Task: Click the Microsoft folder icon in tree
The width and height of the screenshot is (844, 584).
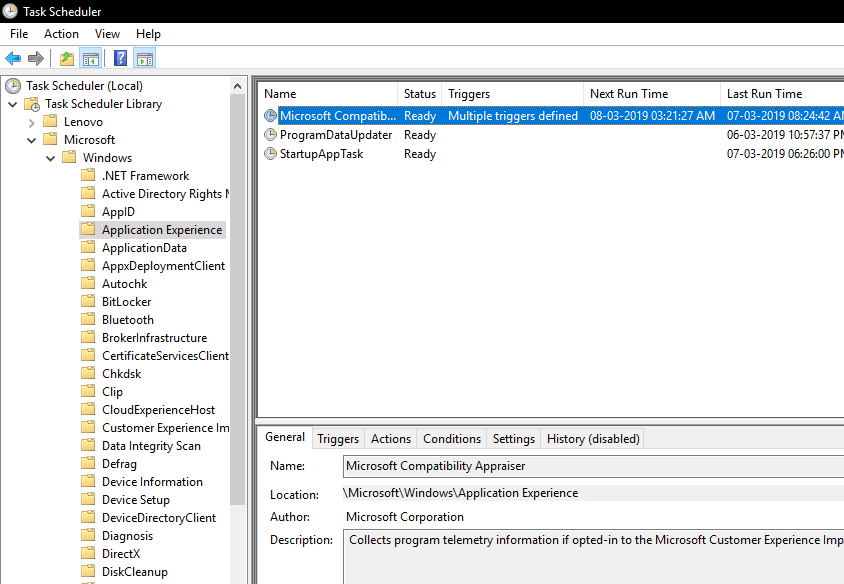Action: [x=50, y=139]
